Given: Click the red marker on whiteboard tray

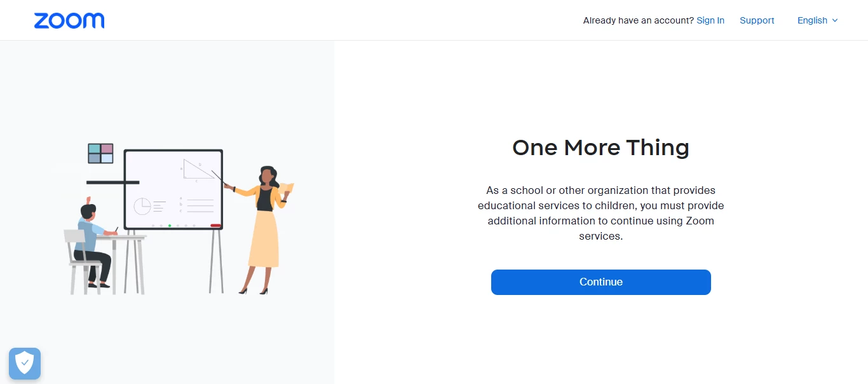Looking at the screenshot, I should [x=215, y=226].
